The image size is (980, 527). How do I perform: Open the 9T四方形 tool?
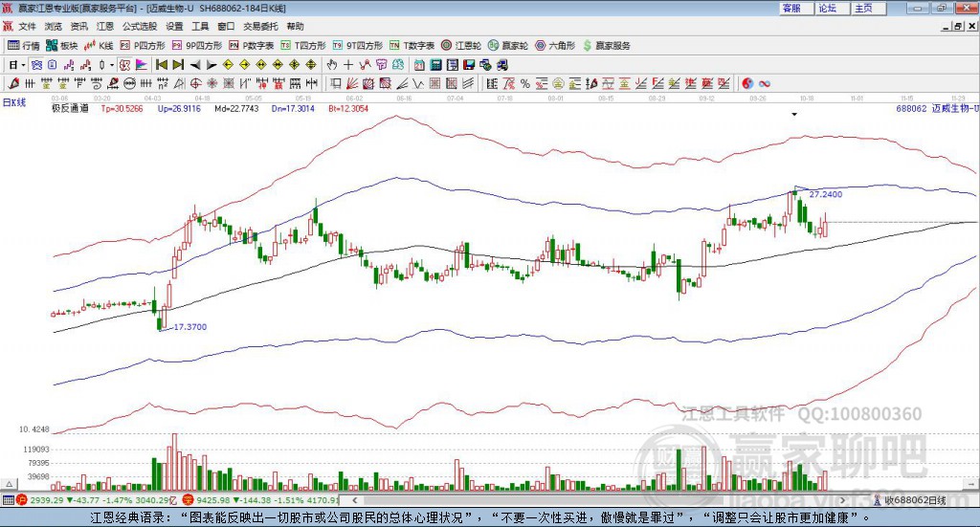pos(358,46)
